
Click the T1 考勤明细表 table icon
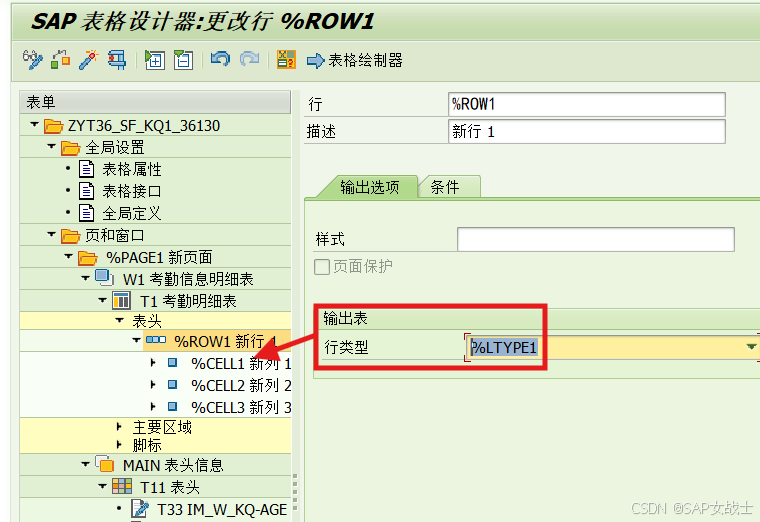pyautogui.click(x=121, y=301)
